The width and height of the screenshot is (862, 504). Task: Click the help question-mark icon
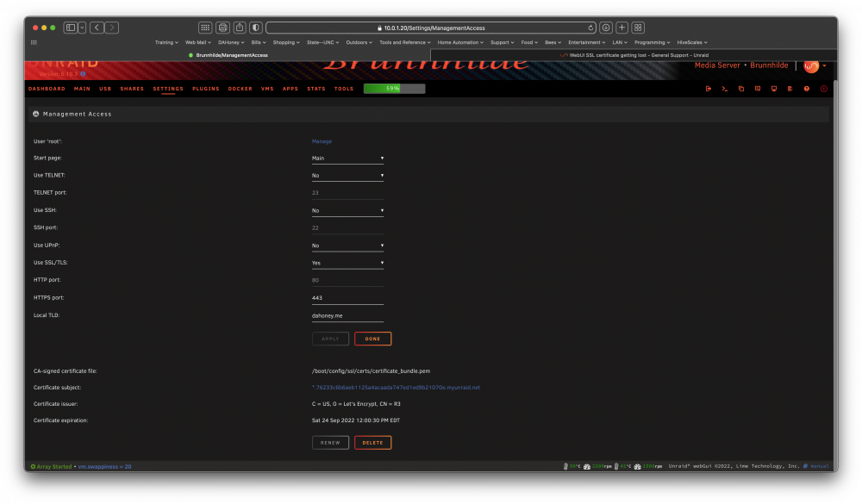click(x=807, y=89)
